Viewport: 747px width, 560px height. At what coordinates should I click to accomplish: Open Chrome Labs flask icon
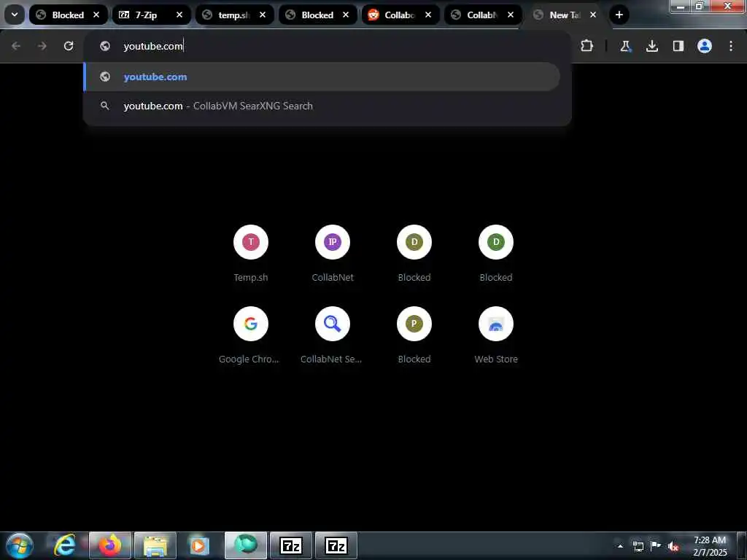pos(625,46)
